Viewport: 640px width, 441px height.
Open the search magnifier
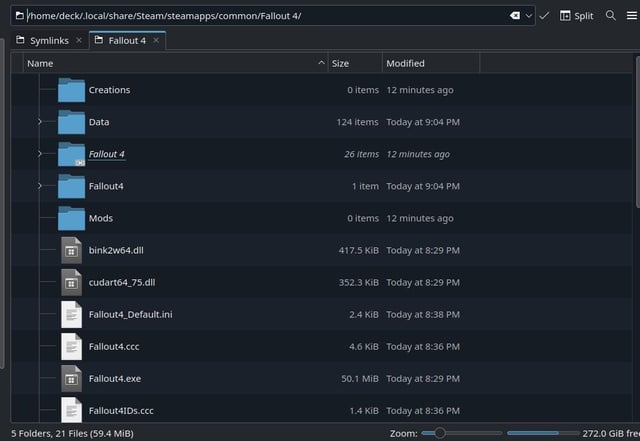[611, 16]
